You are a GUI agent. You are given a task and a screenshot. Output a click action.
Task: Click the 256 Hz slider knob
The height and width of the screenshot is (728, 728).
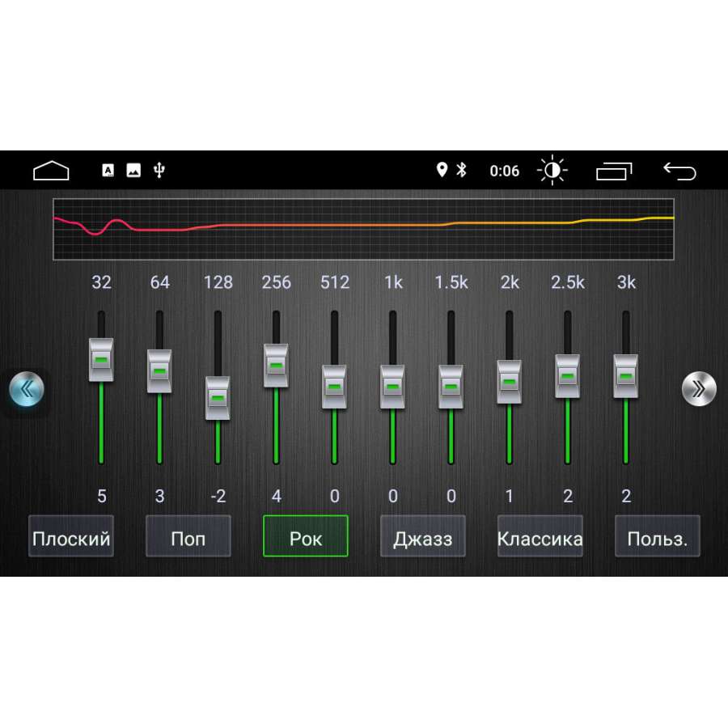click(x=276, y=366)
